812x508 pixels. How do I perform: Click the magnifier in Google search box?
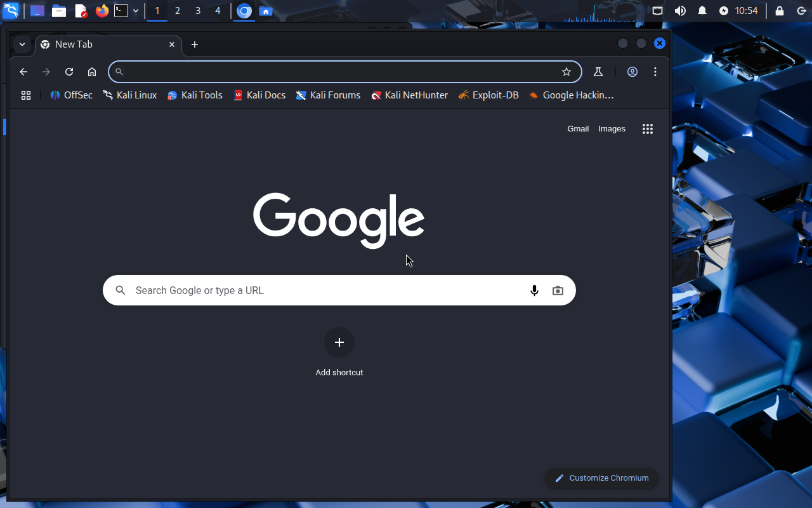(121, 290)
